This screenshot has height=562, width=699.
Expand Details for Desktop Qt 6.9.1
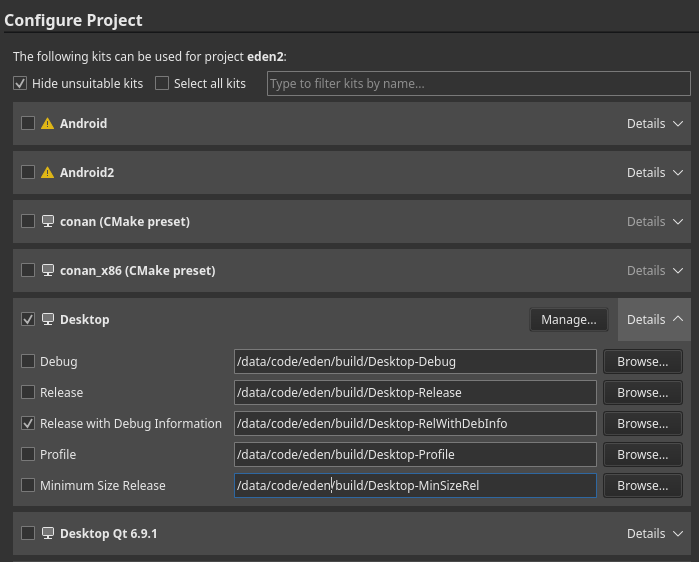[654, 534]
